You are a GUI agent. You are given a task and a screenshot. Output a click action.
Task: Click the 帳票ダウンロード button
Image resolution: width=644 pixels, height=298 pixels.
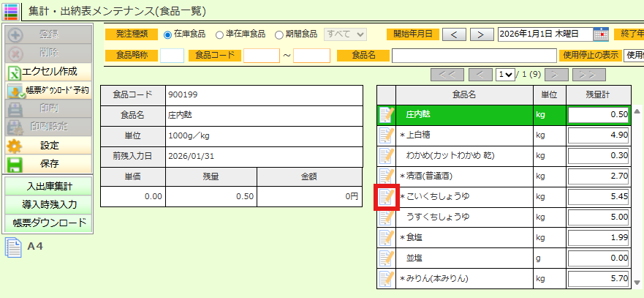point(48,223)
